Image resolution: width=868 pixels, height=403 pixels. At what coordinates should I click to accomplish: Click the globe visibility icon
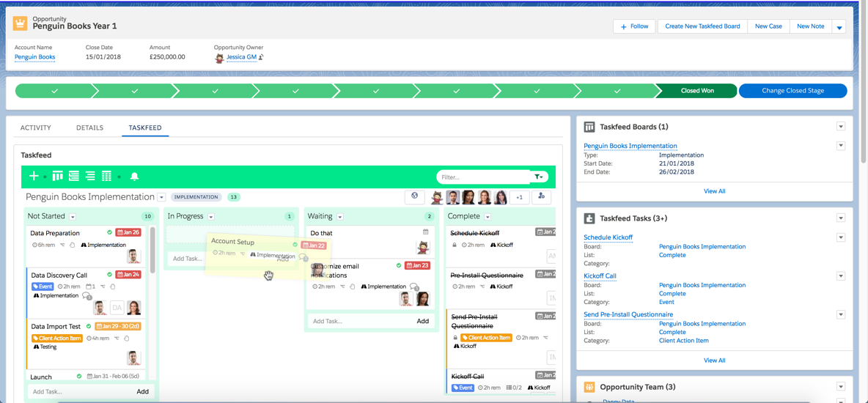pyautogui.click(x=414, y=196)
